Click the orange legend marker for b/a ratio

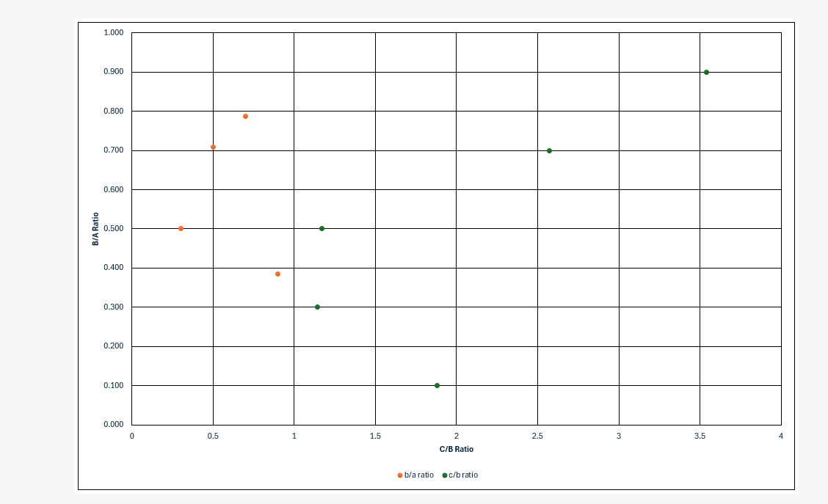coord(400,475)
